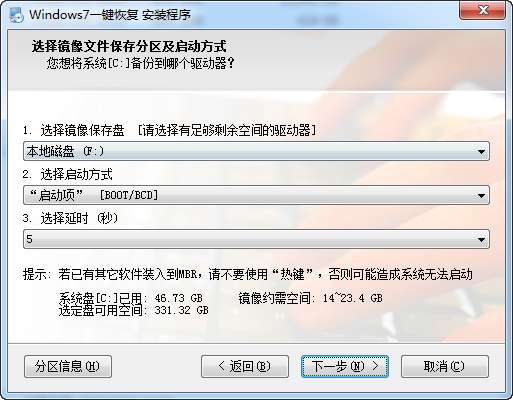This screenshot has width=513, height=400.
Task: Close the installer window with X
Action: pos(483,10)
